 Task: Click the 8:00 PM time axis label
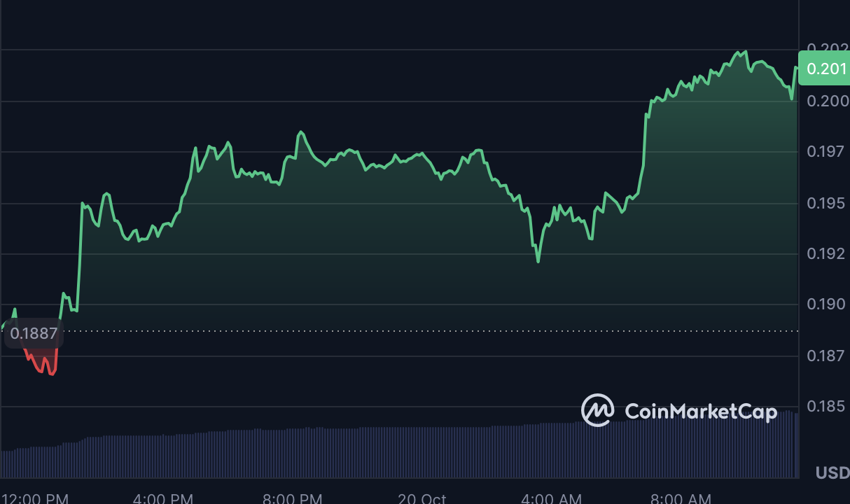pyautogui.click(x=293, y=498)
